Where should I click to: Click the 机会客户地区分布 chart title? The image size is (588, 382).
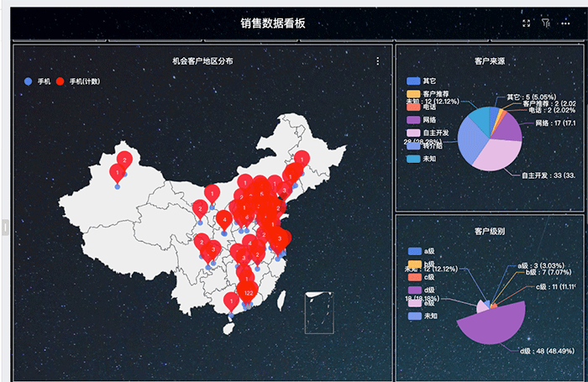point(202,61)
